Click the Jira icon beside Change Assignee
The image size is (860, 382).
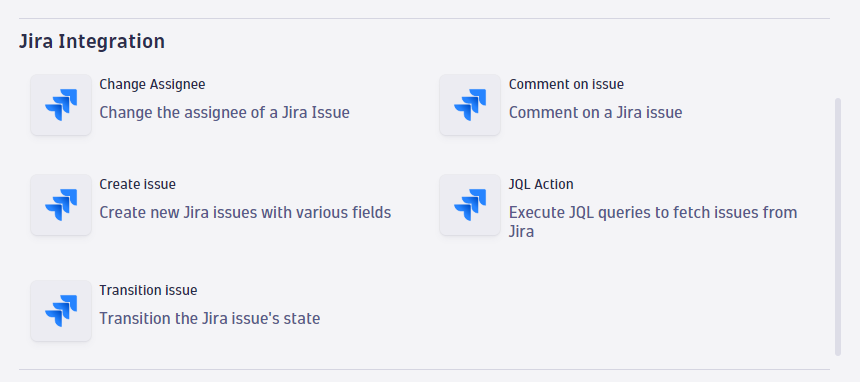click(x=61, y=105)
